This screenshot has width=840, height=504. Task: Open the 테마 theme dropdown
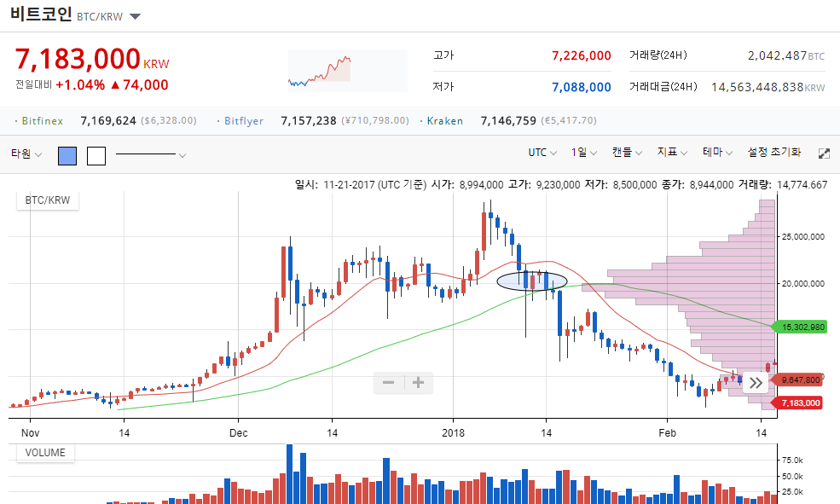(718, 153)
